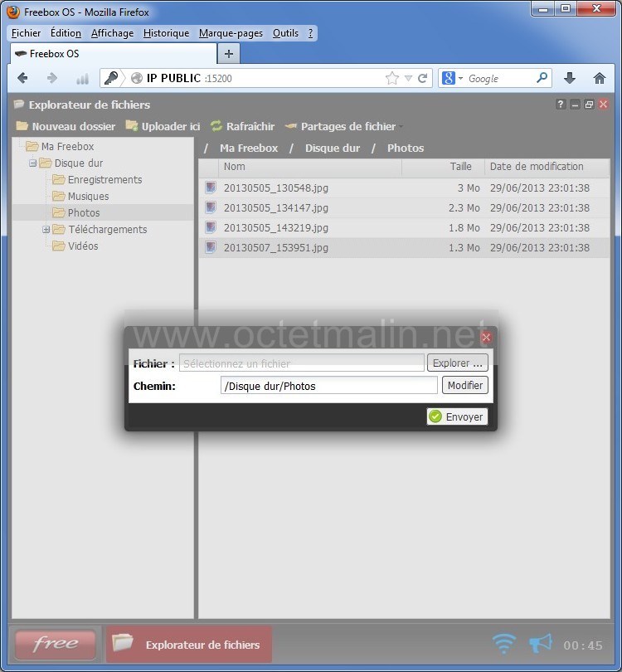Open the Outils menu
The height and width of the screenshot is (672, 622).
(286, 33)
